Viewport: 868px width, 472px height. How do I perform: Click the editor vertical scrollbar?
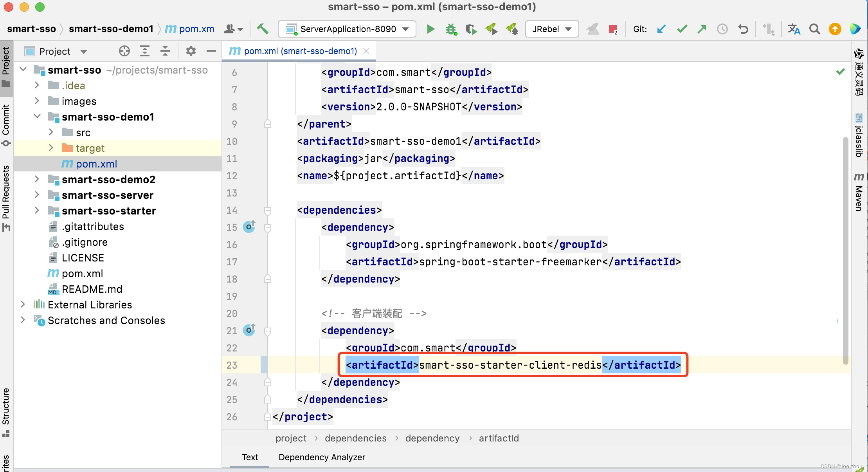pyautogui.click(x=845, y=250)
